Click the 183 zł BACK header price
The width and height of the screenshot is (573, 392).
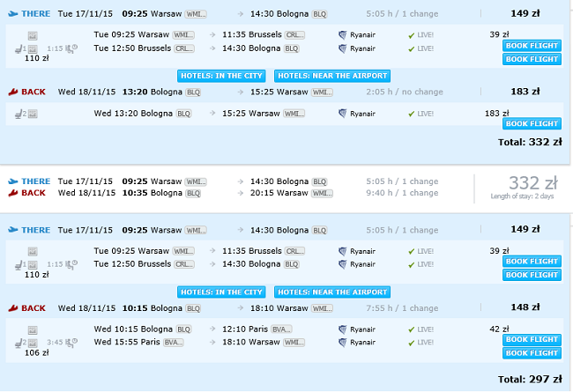525,92
